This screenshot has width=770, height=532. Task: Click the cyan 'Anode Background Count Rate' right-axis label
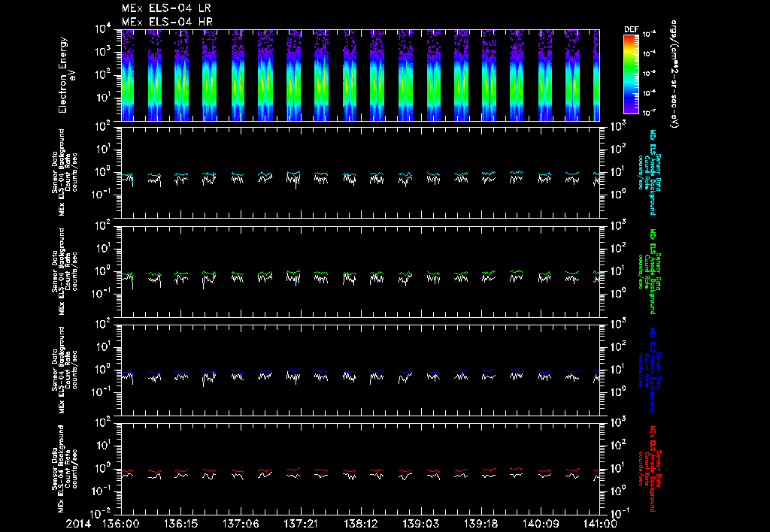pos(649,173)
